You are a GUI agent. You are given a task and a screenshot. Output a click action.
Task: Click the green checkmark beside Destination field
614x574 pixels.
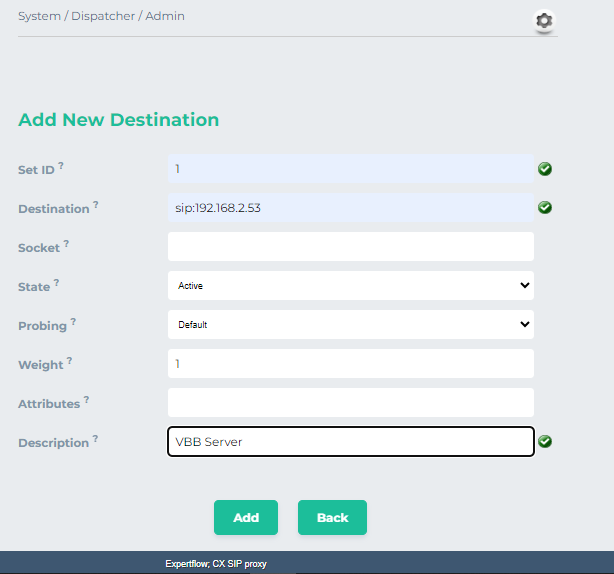click(x=545, y=208)
